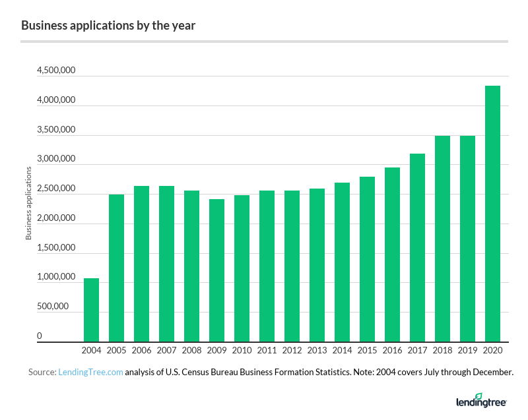
Task: Click the 2009 green bar
Action: [216, 270]
